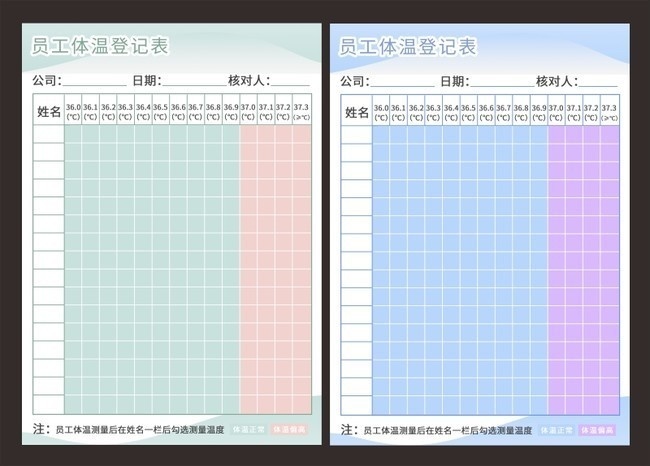This screenshot has height=466, width=650.
Task: Click the 日期 blank line on green form
Action: click(195, 85)
